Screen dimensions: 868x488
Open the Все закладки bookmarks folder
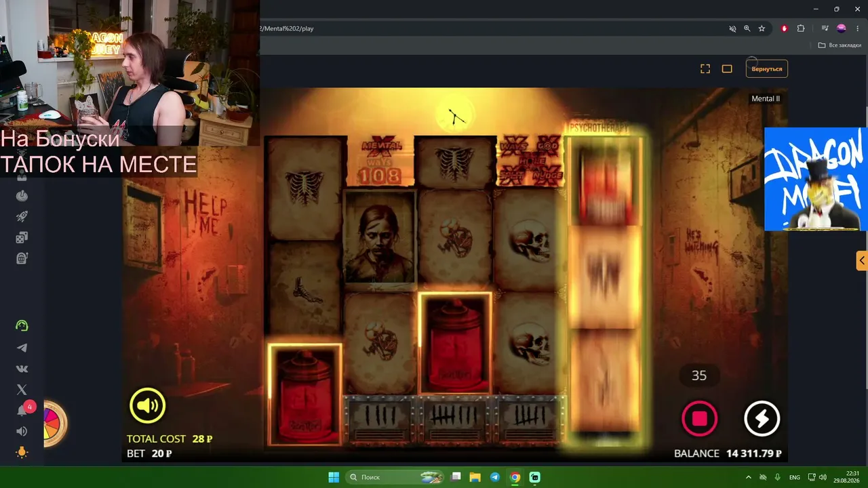pyautogui.click(x=840, y=45)
